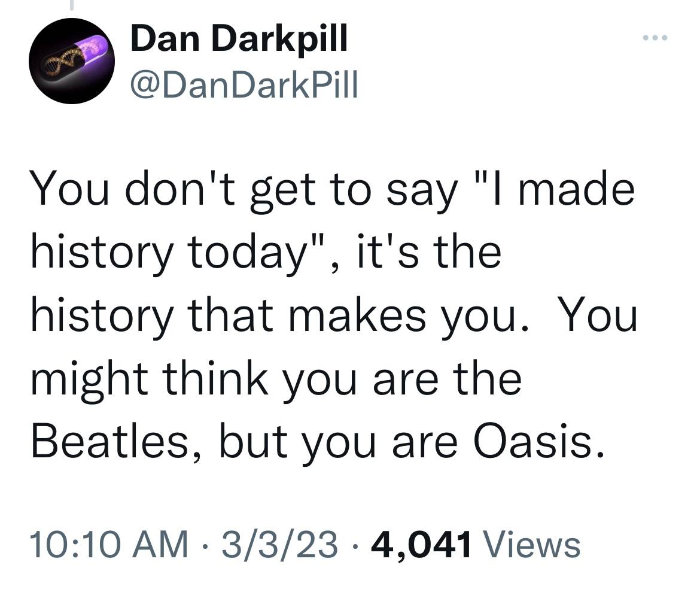This screenshot has width=700, height=592.
Task: Click the Views label
Action: (x=532, y=544)
